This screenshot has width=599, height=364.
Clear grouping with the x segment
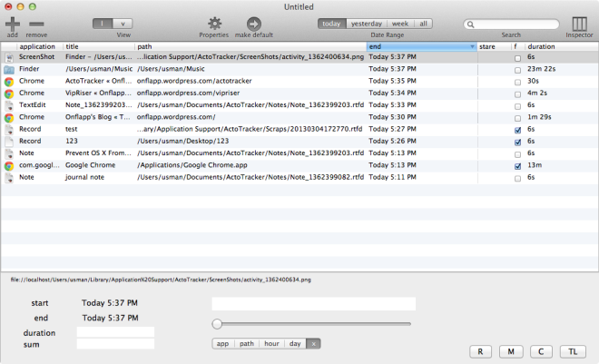[313, 344]
